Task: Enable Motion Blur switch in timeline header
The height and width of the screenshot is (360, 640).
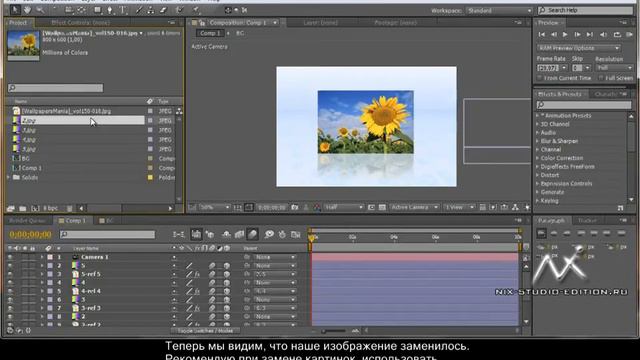Action: [x=253, y=234]
